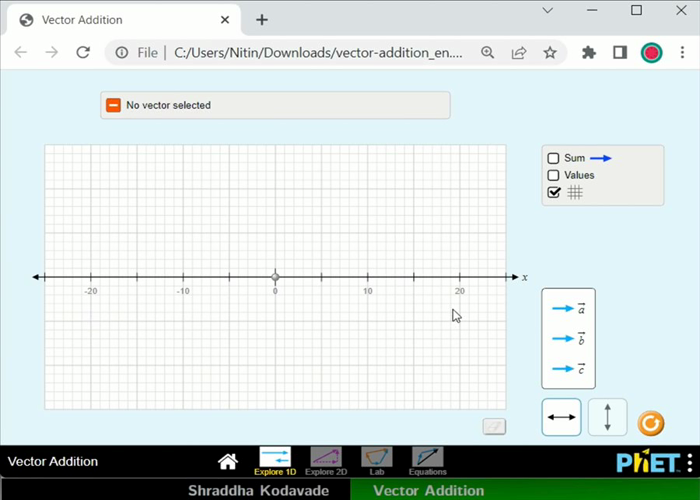Click the origin point on the x-axis

point(275,277)
